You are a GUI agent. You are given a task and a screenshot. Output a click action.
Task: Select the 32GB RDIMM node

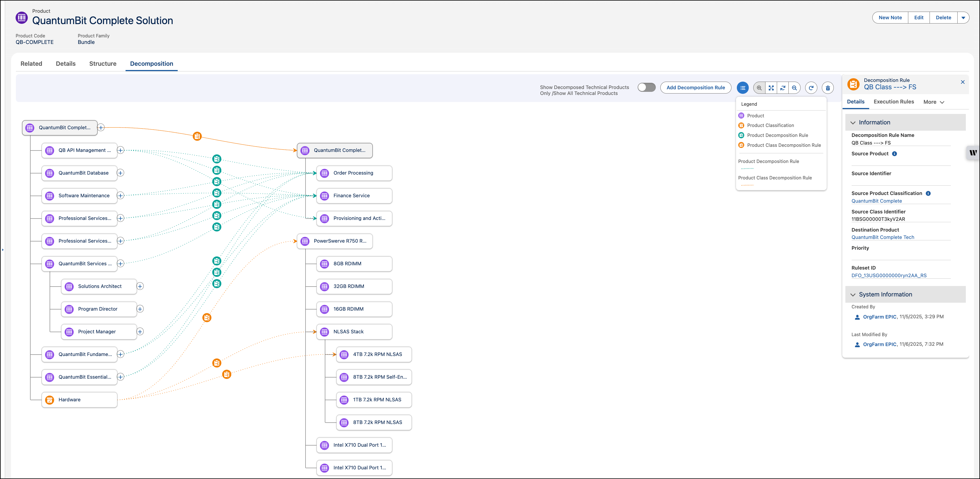[x=354, y=287]
